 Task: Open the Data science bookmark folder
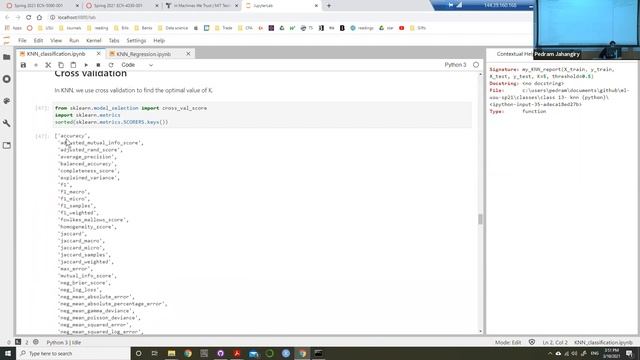173,28
